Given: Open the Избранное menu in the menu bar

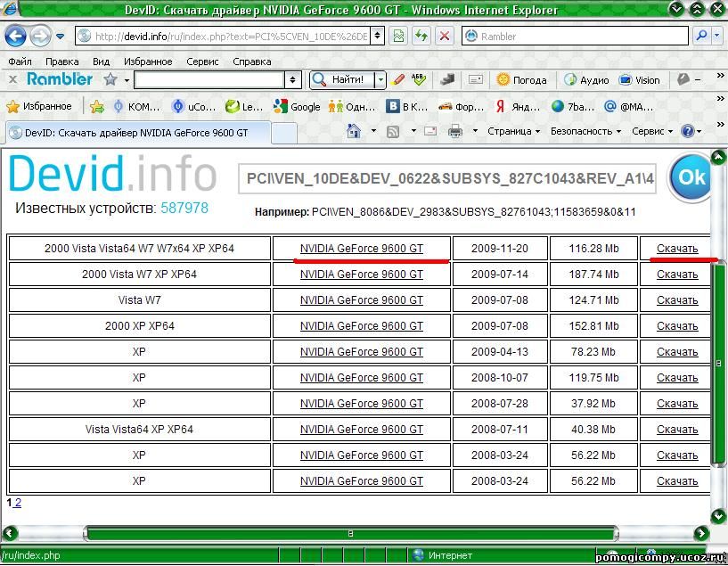Looking at the screenshot, I should coord(148,62).
